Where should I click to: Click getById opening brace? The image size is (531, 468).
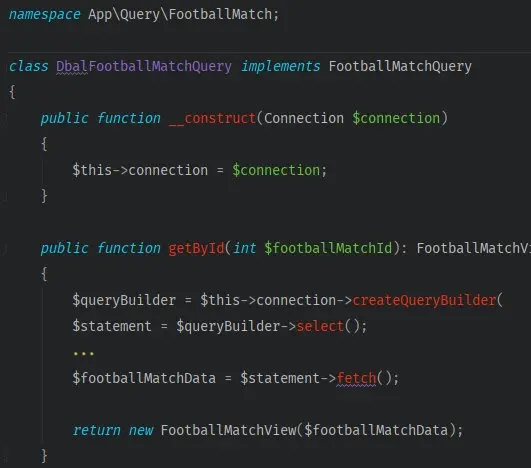tap(44, 274)
